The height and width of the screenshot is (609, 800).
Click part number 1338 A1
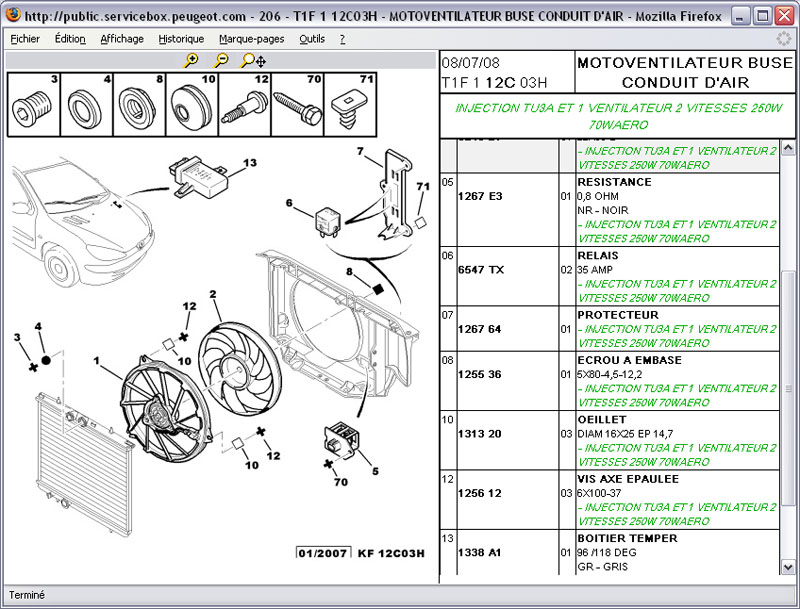coord(479,552)
